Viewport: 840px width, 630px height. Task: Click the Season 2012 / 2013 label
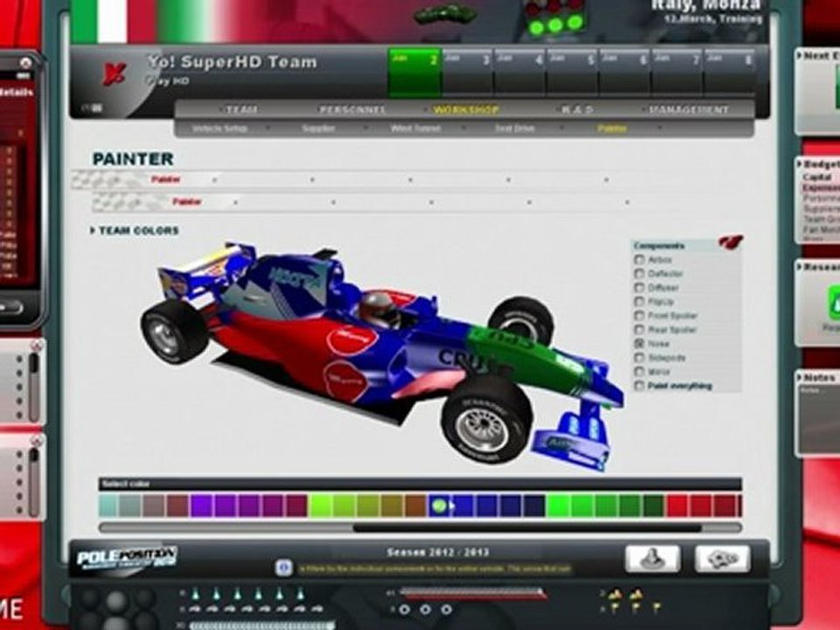coord(437,552)
